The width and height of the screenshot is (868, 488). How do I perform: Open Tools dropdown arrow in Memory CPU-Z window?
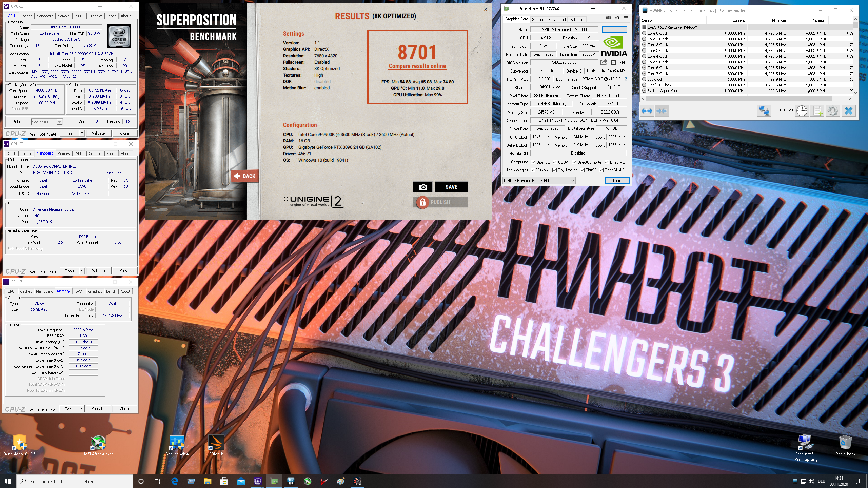click(81, 409)
